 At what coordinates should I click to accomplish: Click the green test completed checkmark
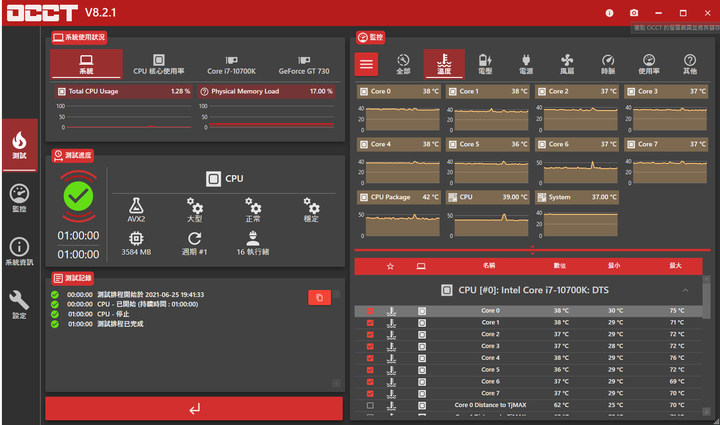[79, 196]
